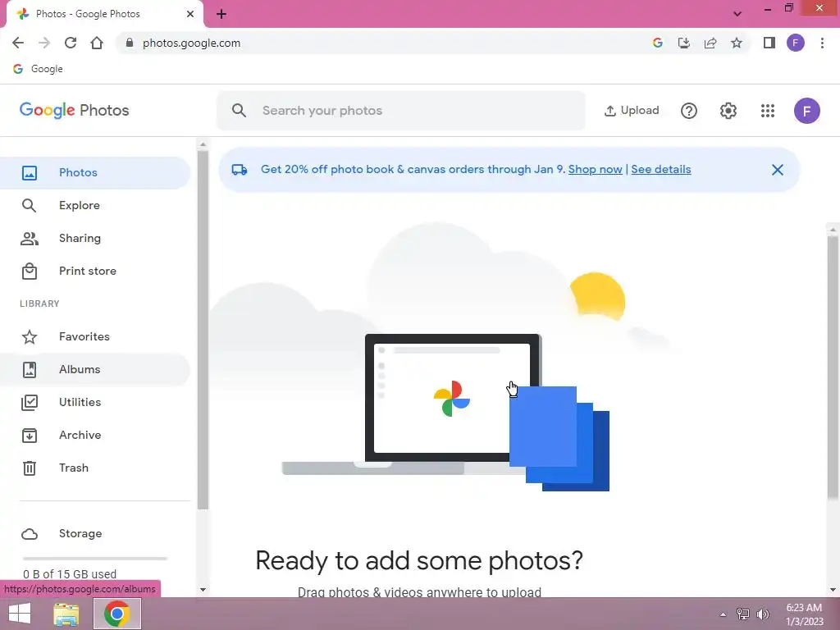Show hidden system tray icons

coord(723,614)
